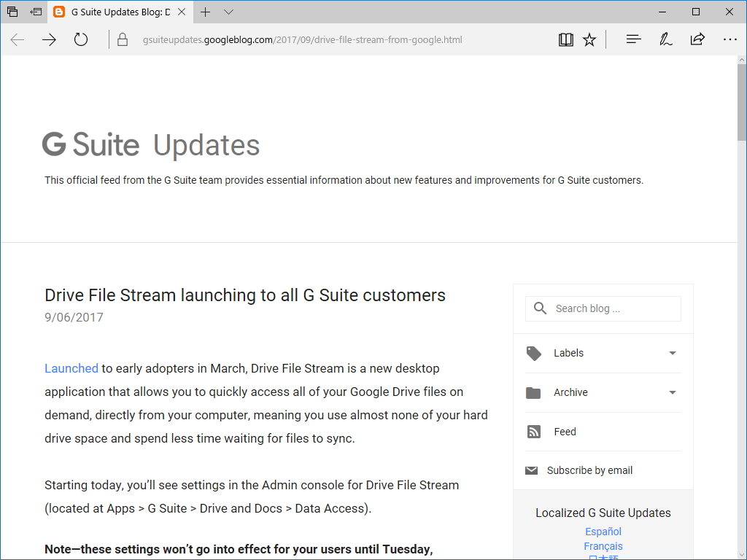Image resolution: width=747 pixels, height=560 pixels.
Task: Share this page
Action: (698, 39)
